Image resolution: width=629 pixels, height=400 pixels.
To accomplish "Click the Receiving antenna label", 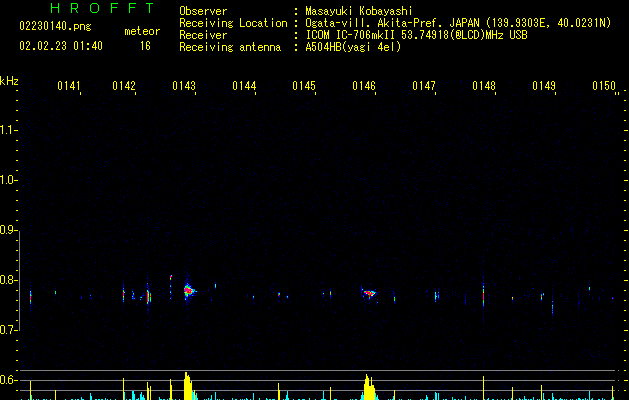I will [x=230, y=47].
